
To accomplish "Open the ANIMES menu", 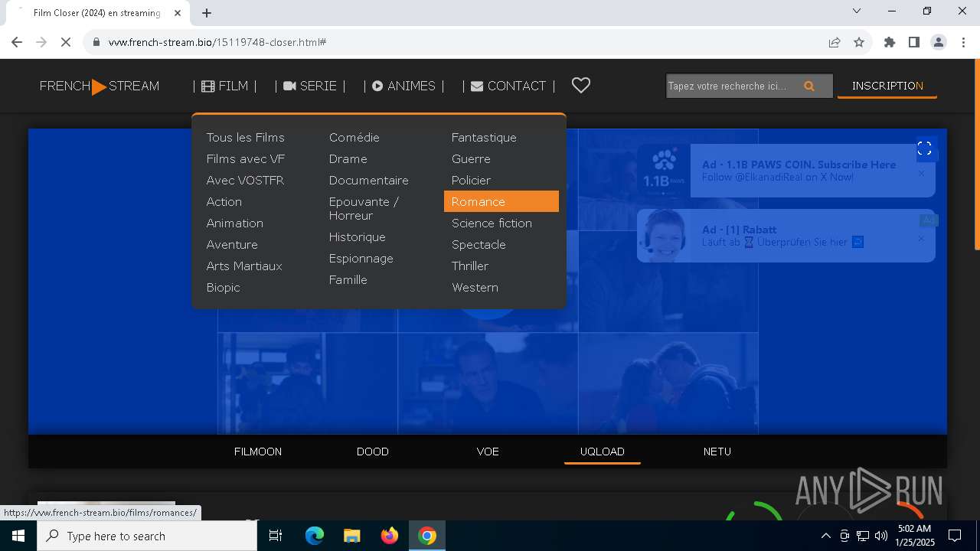I will (404, 86).
